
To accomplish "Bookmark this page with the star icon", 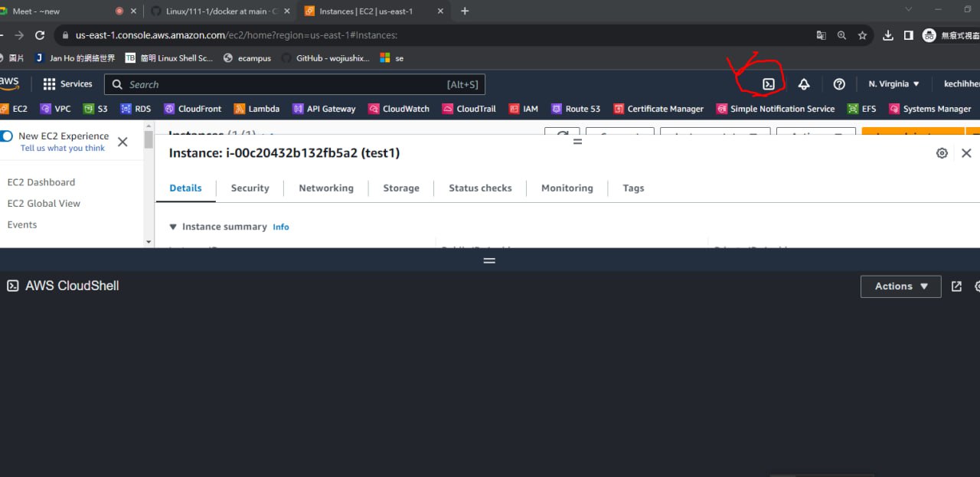I will click(862, 35).
